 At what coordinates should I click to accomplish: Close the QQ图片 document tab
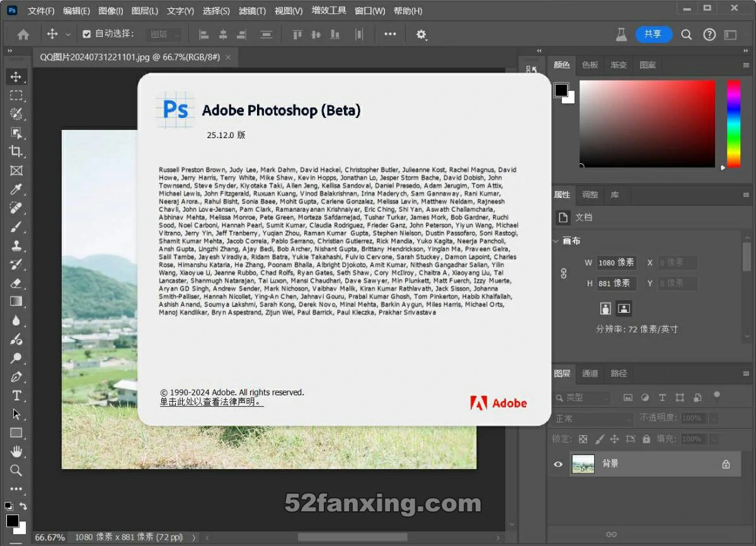click(x=228, y=57)
